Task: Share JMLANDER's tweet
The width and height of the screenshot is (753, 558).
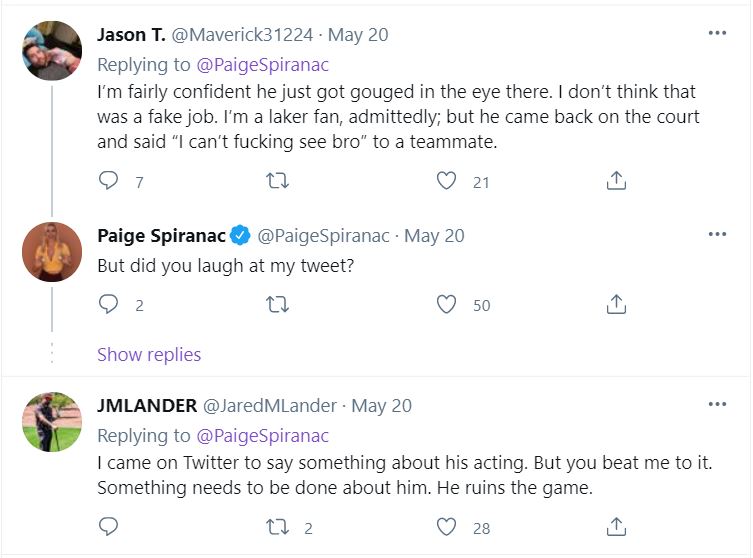Action: coord(617,526)
